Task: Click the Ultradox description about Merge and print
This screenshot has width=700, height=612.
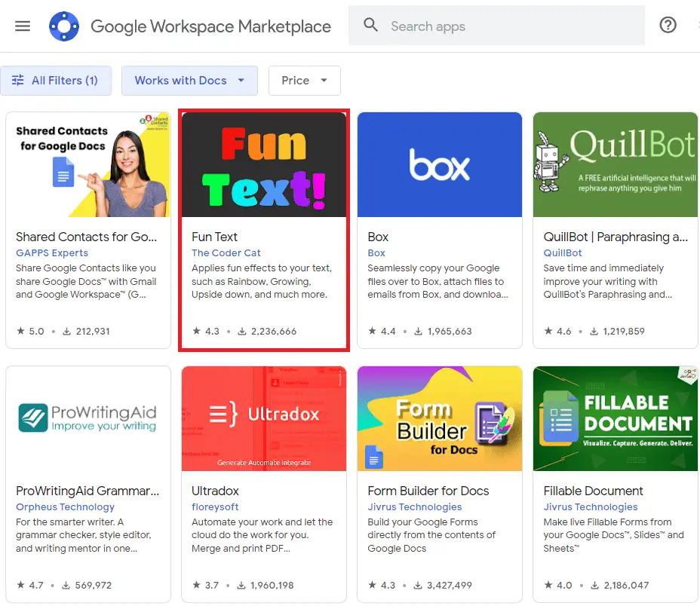Action: [x=262, y=535]
